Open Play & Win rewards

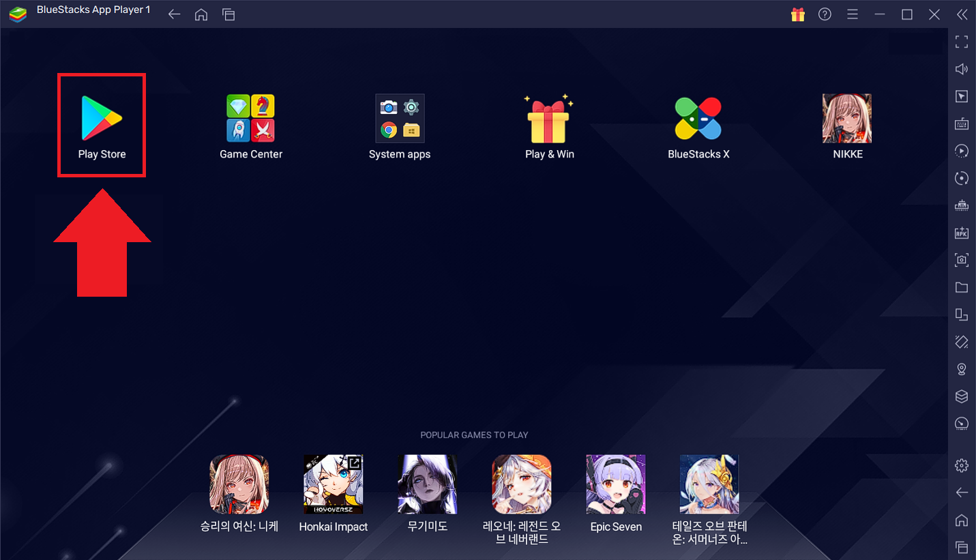[549, 118]
